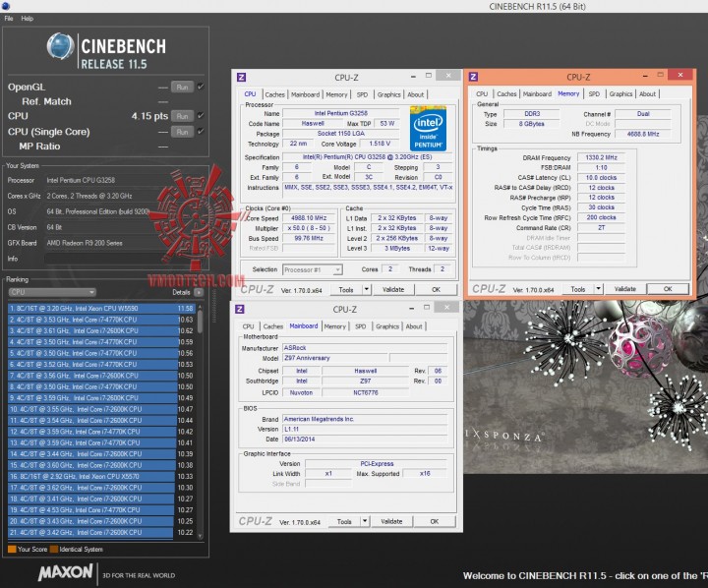Image resolution: width=708 pixels, height=588 pixels.
Task: Minimize the CPU-Z Memory window
Action: tap(645, 76)
